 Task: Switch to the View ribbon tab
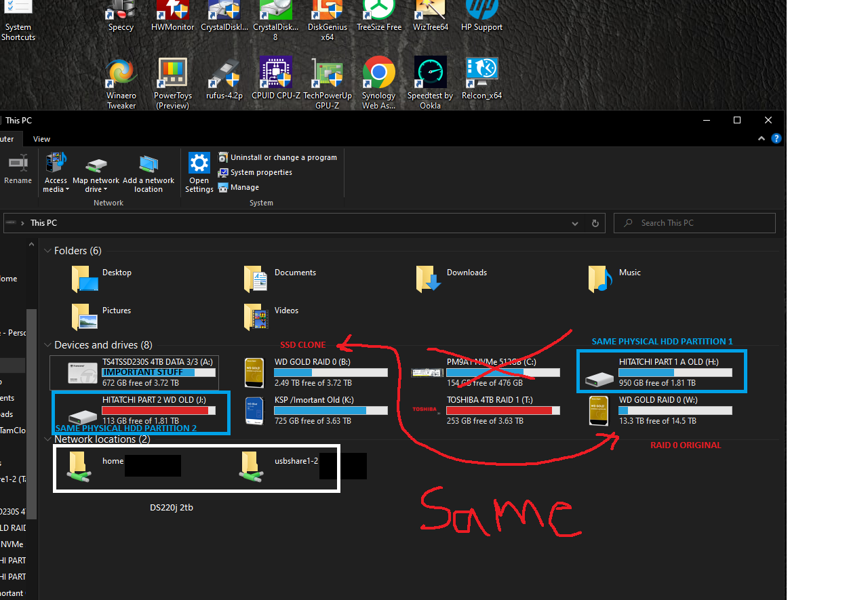pos(42,139)
